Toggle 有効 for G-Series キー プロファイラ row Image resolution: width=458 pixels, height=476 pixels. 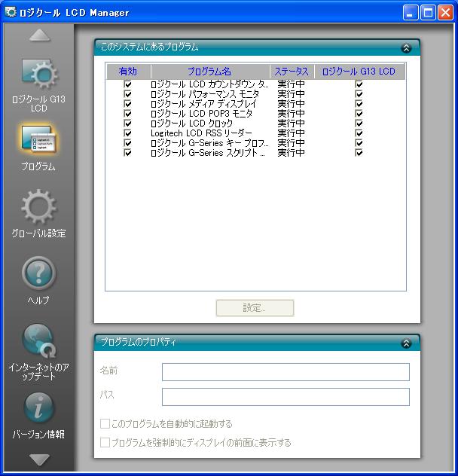click(x=128, y=142)
